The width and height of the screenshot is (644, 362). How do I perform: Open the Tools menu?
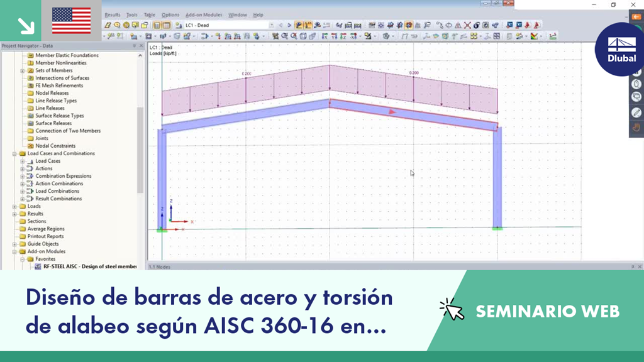132,15
